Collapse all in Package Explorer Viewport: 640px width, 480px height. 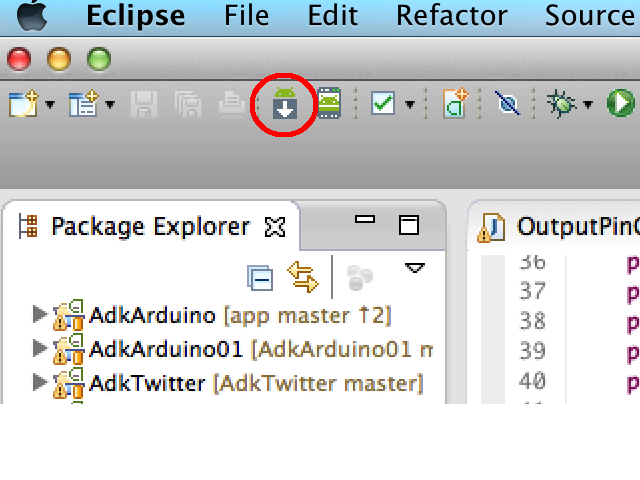point(260,275)
